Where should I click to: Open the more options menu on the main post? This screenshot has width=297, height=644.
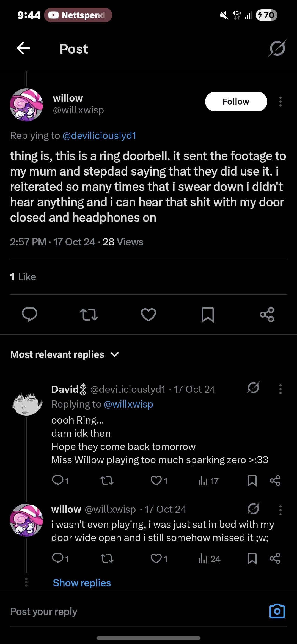click(280, 102)
